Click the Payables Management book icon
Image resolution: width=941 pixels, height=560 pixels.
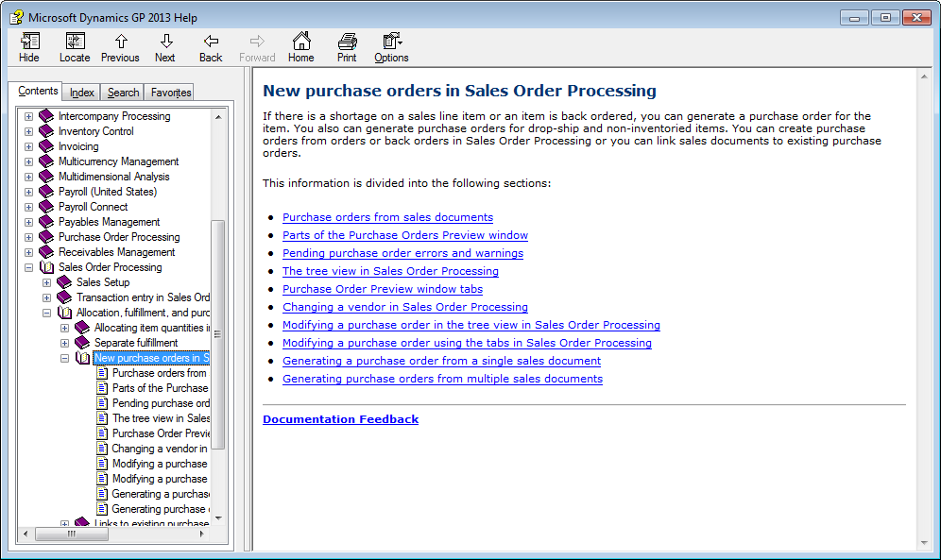(46, 222)
